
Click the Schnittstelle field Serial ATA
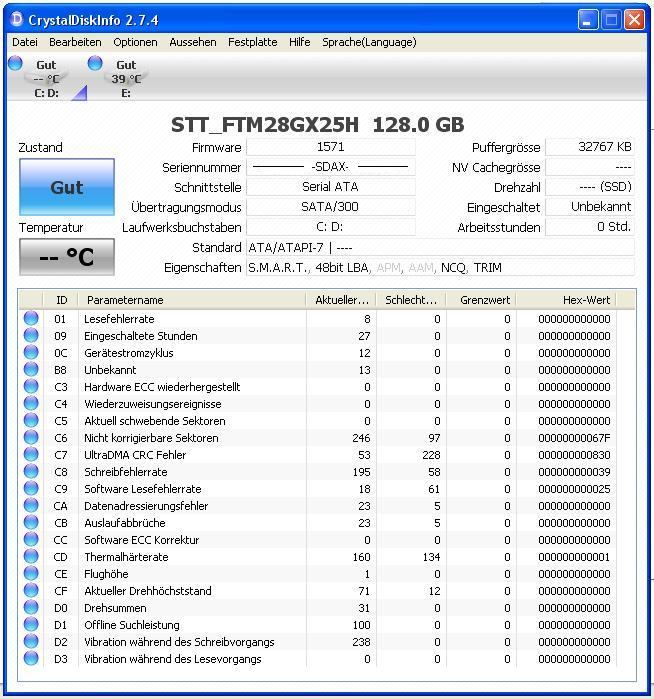[x=331, y=187]
